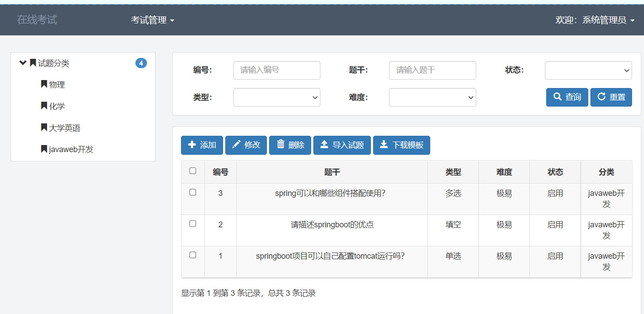
Task: Open the 状态 dropdown
Action: [x=588, y=70]
